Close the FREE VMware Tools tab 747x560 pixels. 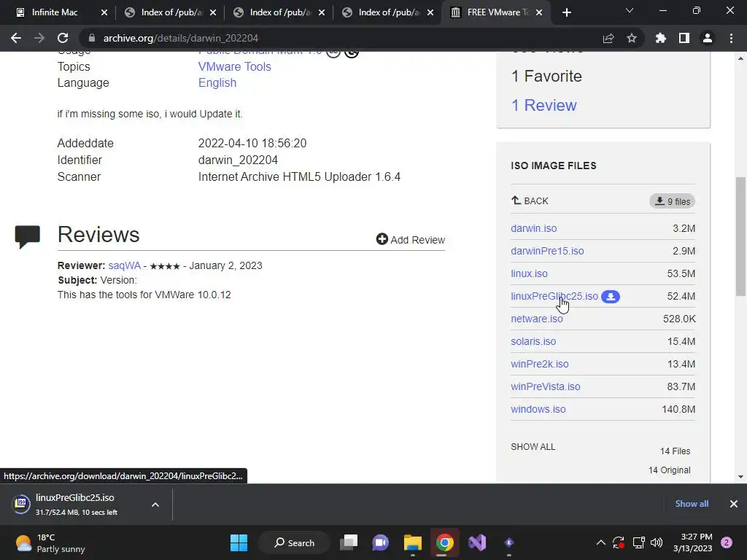pyautogui.click(x=539, y=13)
